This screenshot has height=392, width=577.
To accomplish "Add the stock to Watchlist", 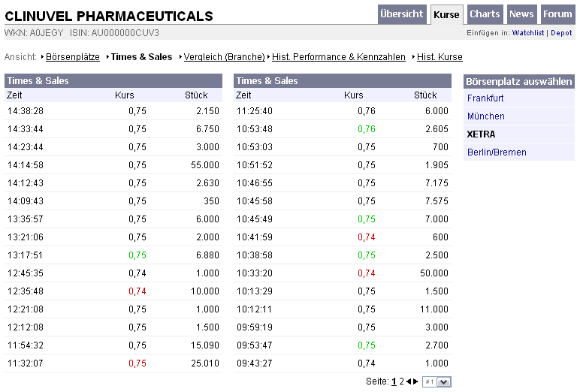I will pyautogui.click(x=528, y=33).
